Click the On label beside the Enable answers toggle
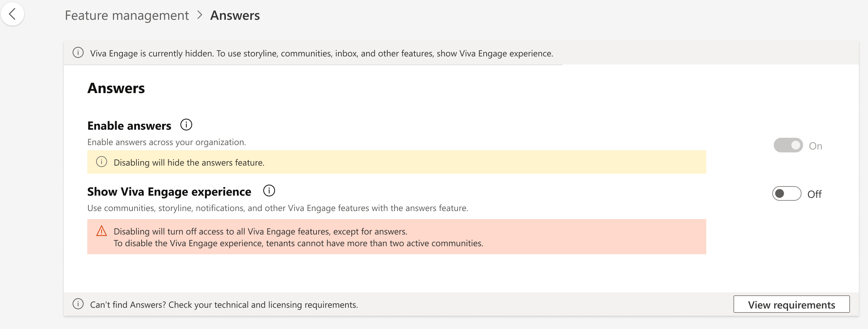 816,146
